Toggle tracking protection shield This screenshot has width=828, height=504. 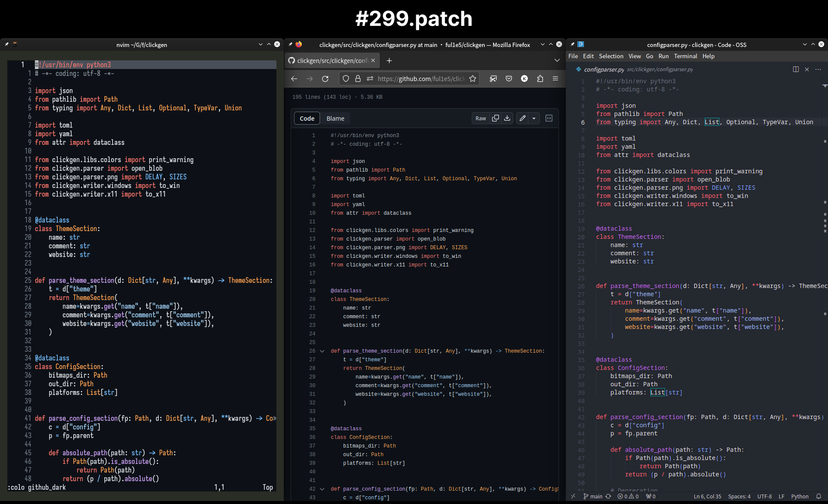tap(345, 78)
